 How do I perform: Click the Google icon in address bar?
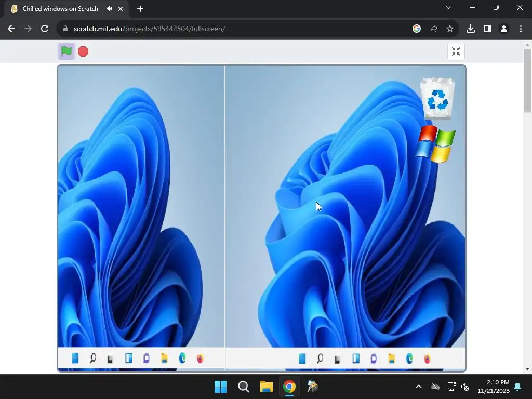[x=417, y=29]
